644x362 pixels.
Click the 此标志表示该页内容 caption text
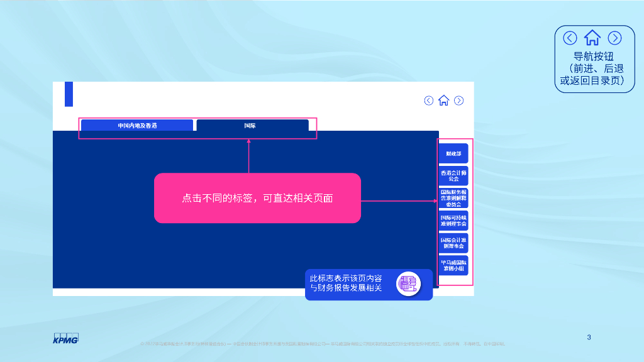point(346,283)
